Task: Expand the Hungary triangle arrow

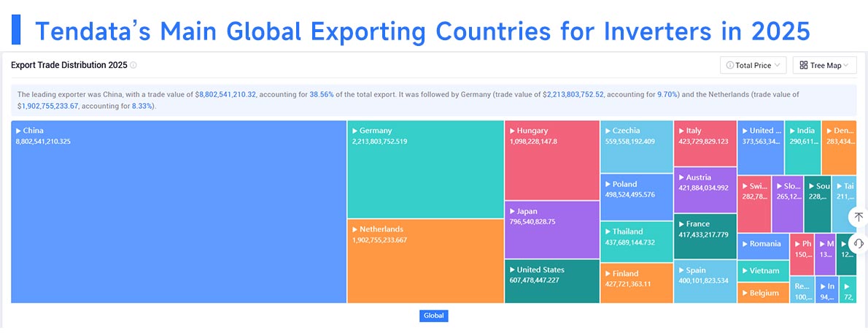Action: pyautogui.click(x=512, y=131)
